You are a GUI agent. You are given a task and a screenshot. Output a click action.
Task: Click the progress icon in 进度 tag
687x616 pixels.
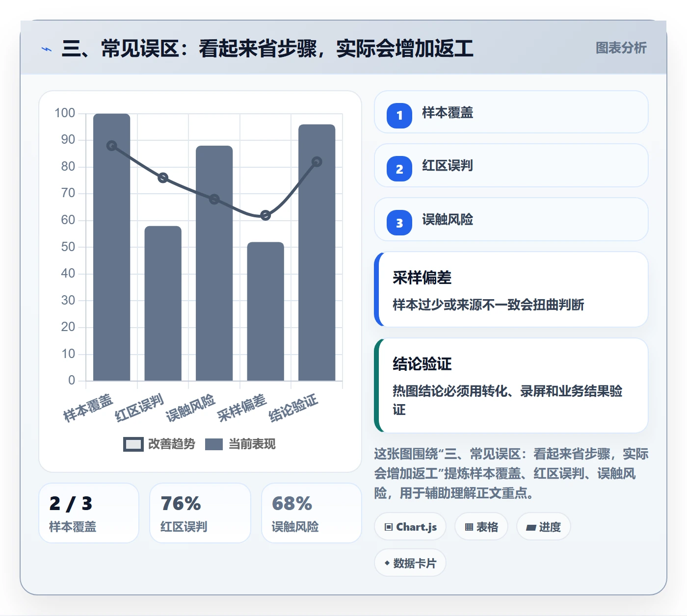click(x=531, y=528)
